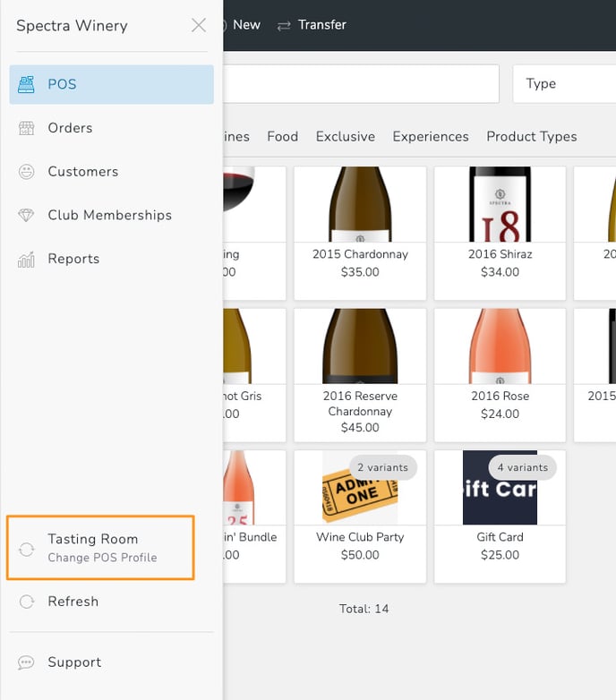Click the $45.00 price text
The width and height of the screenshot is (616, 700).
click(x=360, y=428)
